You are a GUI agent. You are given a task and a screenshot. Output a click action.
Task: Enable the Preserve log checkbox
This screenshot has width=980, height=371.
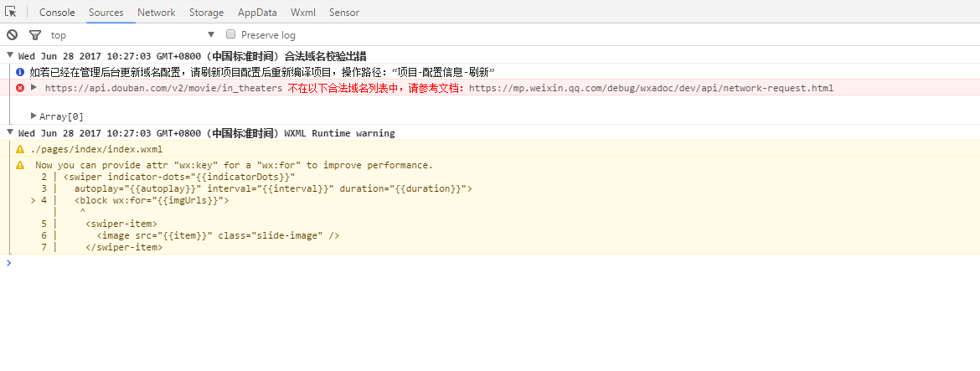click(x=231, y=34)
